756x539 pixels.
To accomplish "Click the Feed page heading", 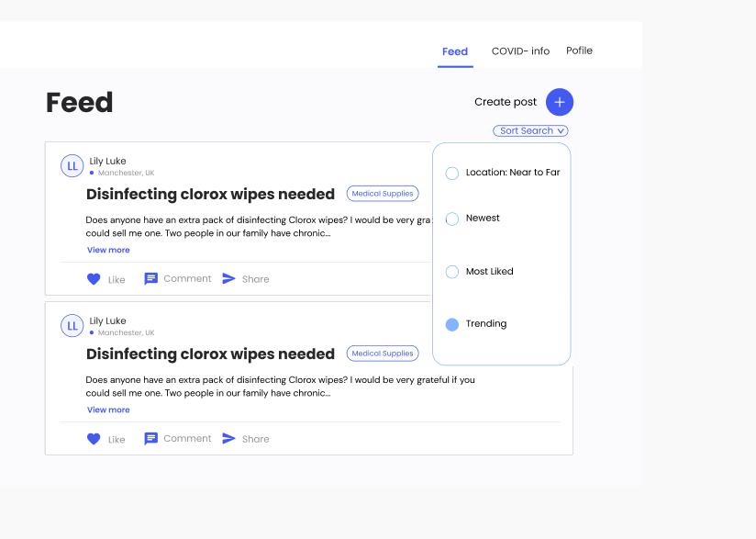I will [x=80, y=102].
